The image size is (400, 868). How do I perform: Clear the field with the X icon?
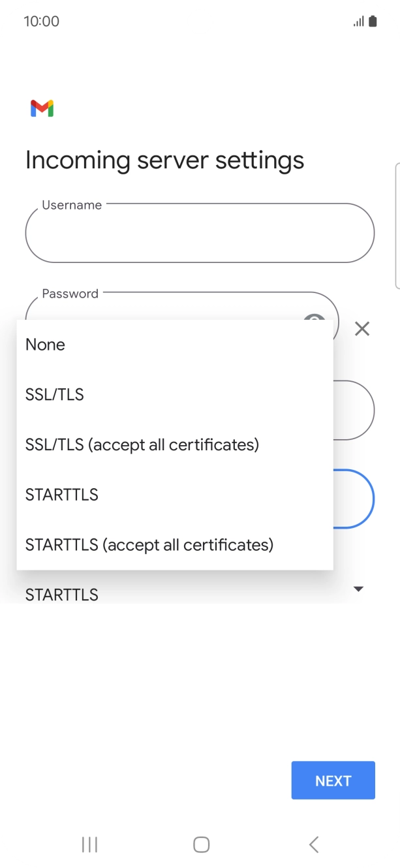(362, 329)
